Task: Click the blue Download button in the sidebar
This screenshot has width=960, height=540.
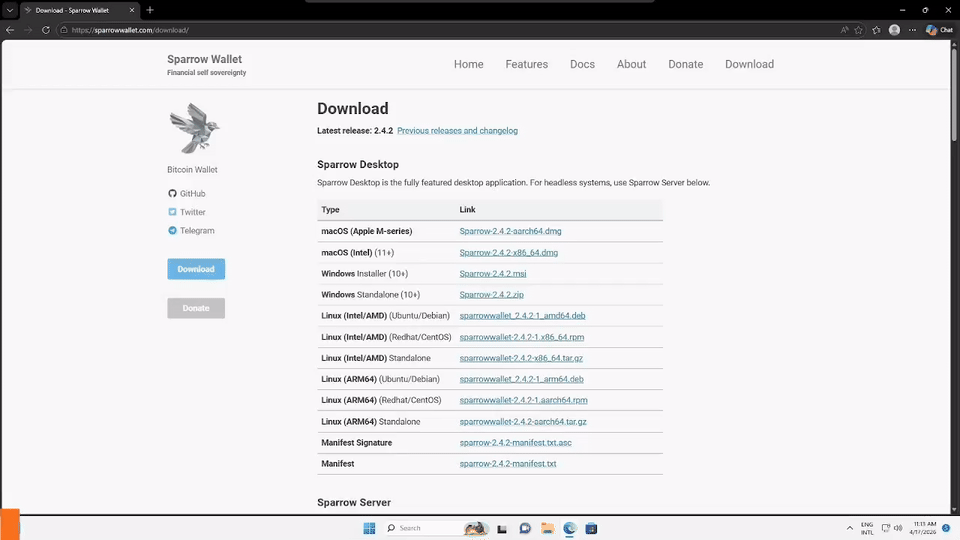Action: pyautogui.click(x=196, y=269)
